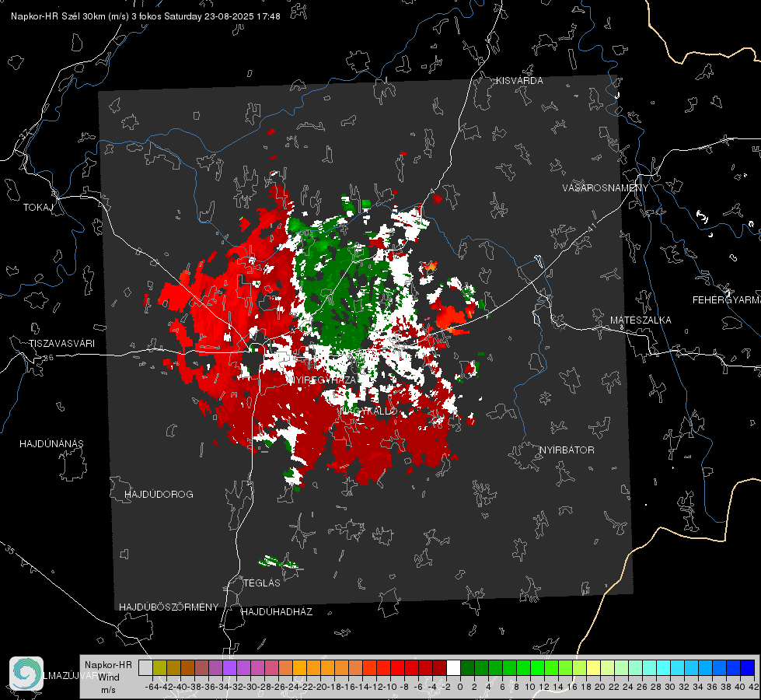761x700 pixels.
Task: Select the bright violet legend swatch
Action: pos(229,667)
